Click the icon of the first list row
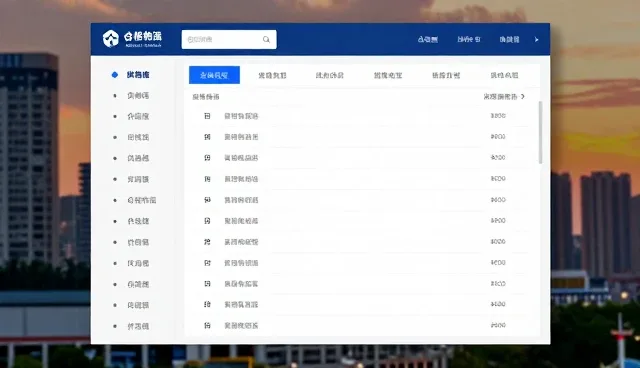640x368 pixels. click(207, 116)
